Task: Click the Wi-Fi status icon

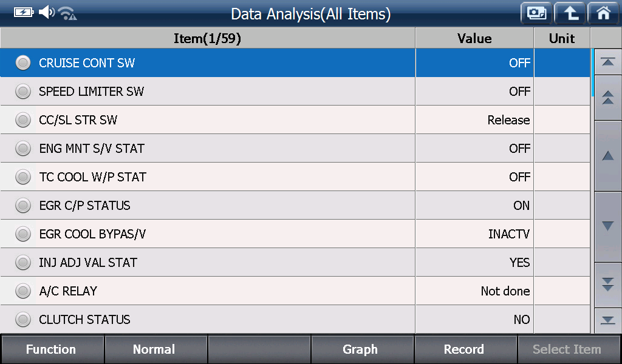Action: click(x=67, y=13)
